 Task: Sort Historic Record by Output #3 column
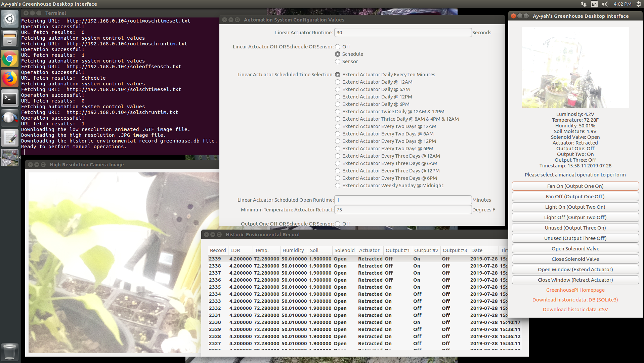(455, 250)
